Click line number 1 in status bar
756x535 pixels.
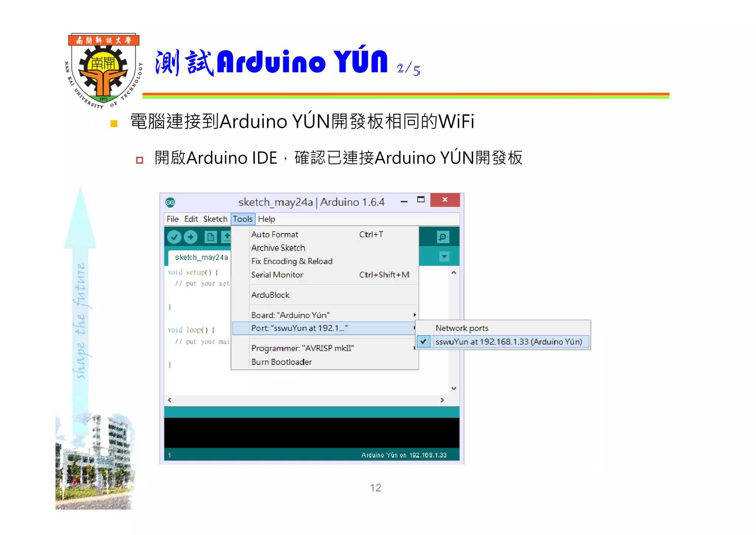[169, 455]
